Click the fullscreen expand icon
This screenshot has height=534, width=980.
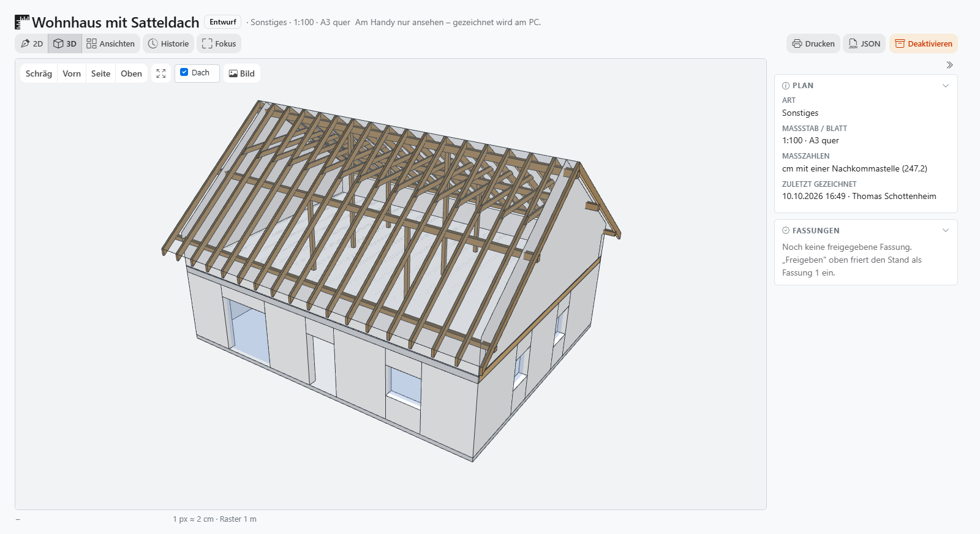[161, 73]
